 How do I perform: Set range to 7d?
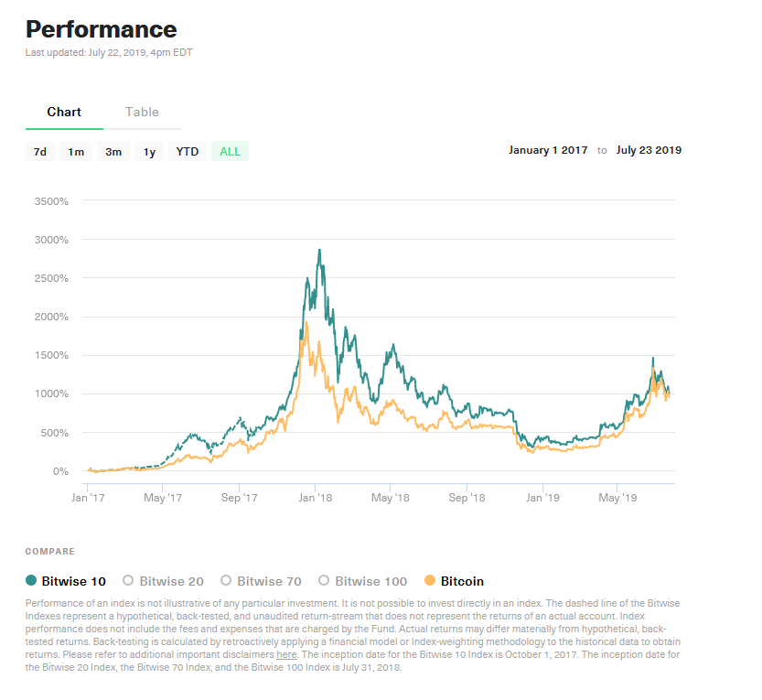pyautogui.click(x=40, y=152)
